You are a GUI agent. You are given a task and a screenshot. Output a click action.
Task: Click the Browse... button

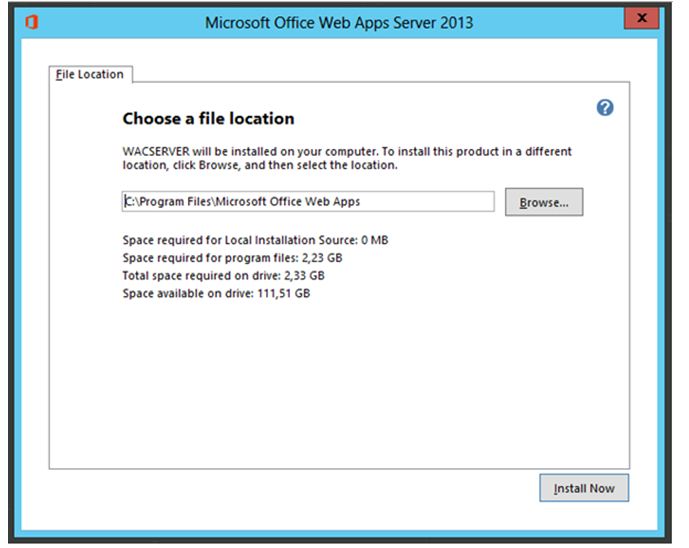[544, 202]
